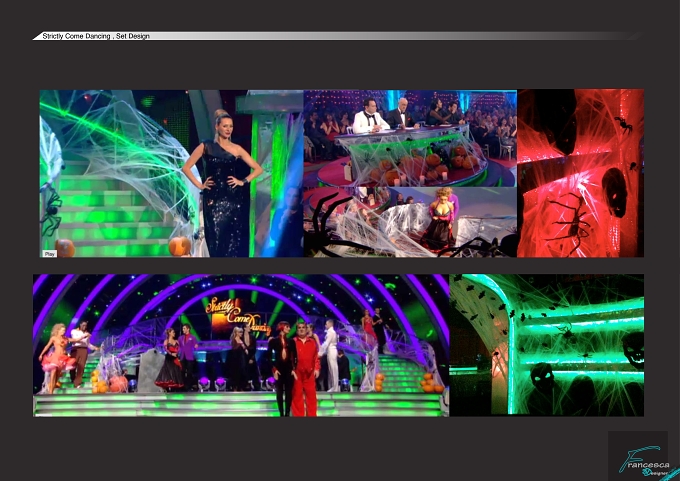The image size is (680, 481).
Task: Click the glowing-eyed skull in the green photo
Action: click(541, 378)
